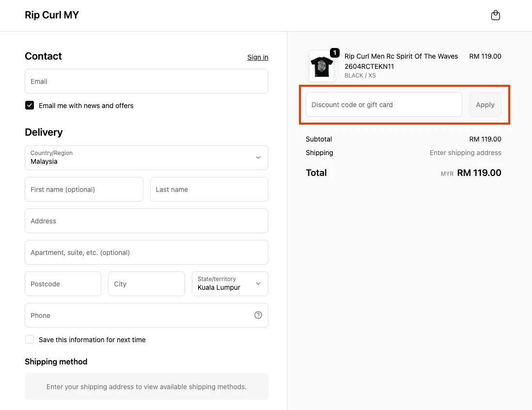Focus the Postcode field
Viewport: 532px width, 410px height.
click(x=63, y=284)
